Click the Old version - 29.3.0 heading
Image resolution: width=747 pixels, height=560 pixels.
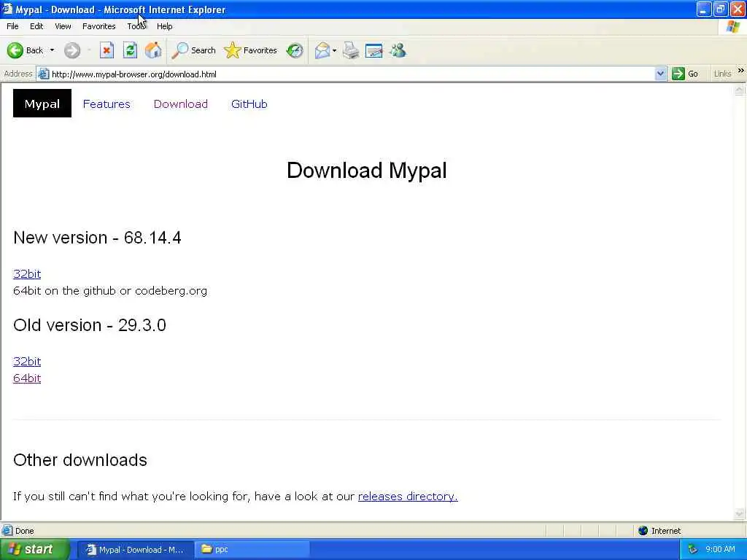pyautogui.click(x=90, y=324)
